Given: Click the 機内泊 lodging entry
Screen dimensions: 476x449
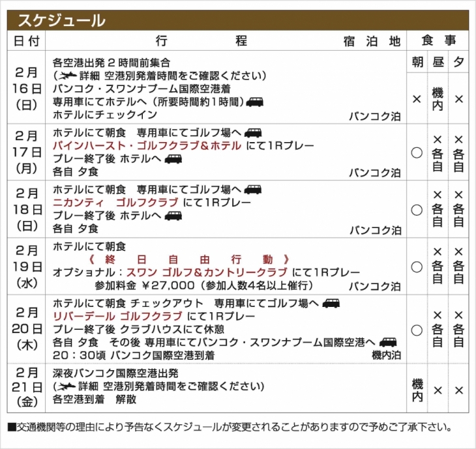Looking at the screenshot, I should click(x=387, y=355).
